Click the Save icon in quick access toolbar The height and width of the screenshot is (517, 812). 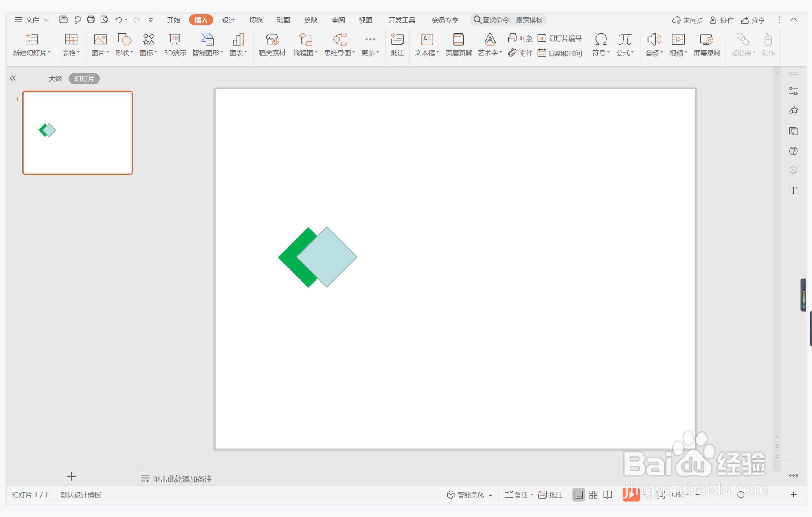(x=64, y=20)
